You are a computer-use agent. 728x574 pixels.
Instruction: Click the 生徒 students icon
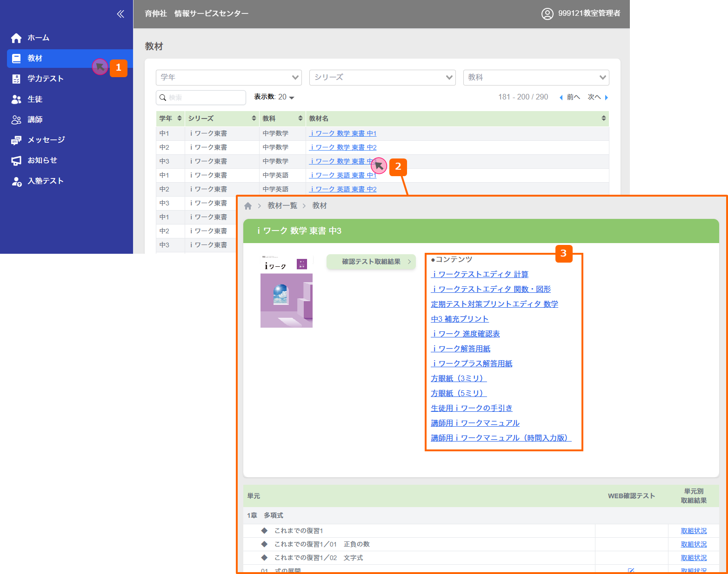pos(16,99)
